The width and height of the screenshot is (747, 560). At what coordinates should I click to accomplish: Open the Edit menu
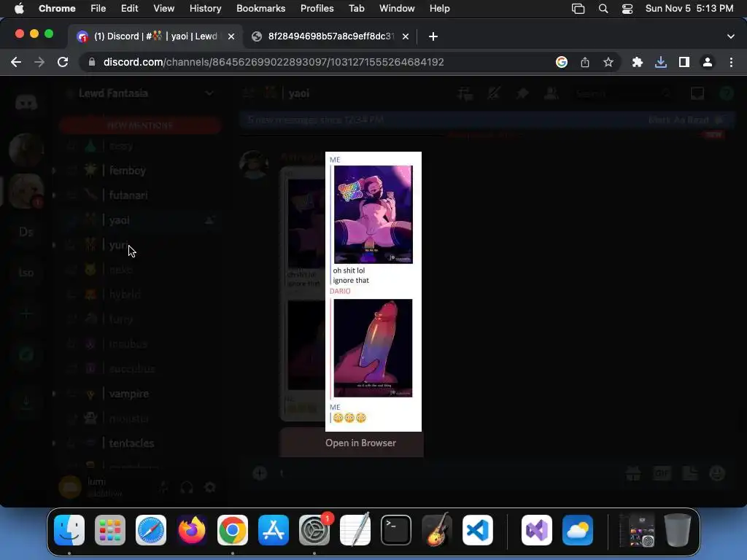tap(130, 9)
